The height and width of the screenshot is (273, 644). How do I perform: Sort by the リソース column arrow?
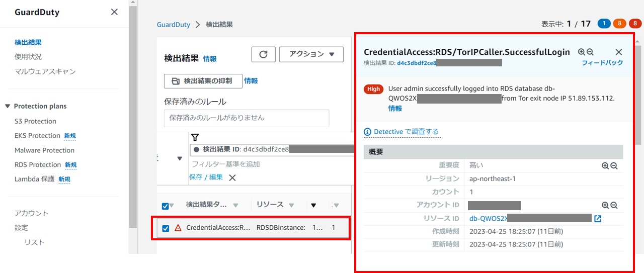[290, 205]
